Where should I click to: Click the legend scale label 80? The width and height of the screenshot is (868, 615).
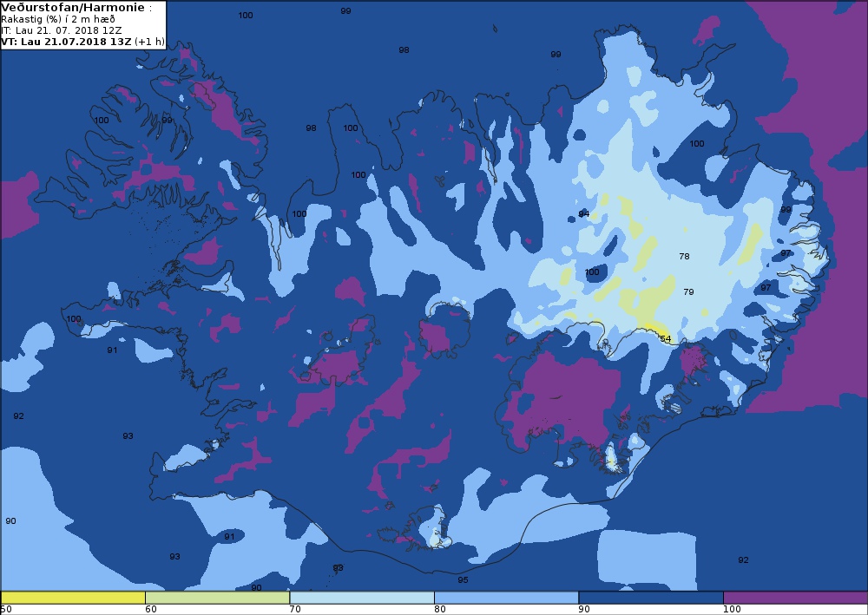[x=439, y=609]
